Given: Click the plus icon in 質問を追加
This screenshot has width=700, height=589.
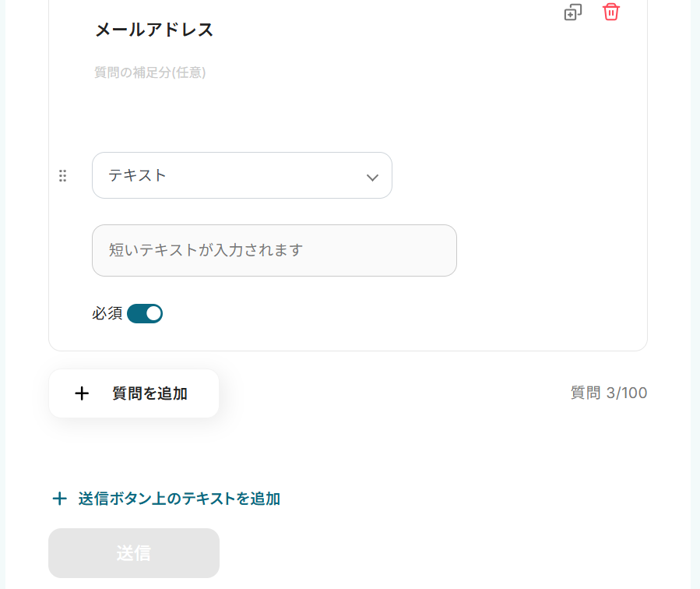Looking at the screenshot, I should [82, 393].
